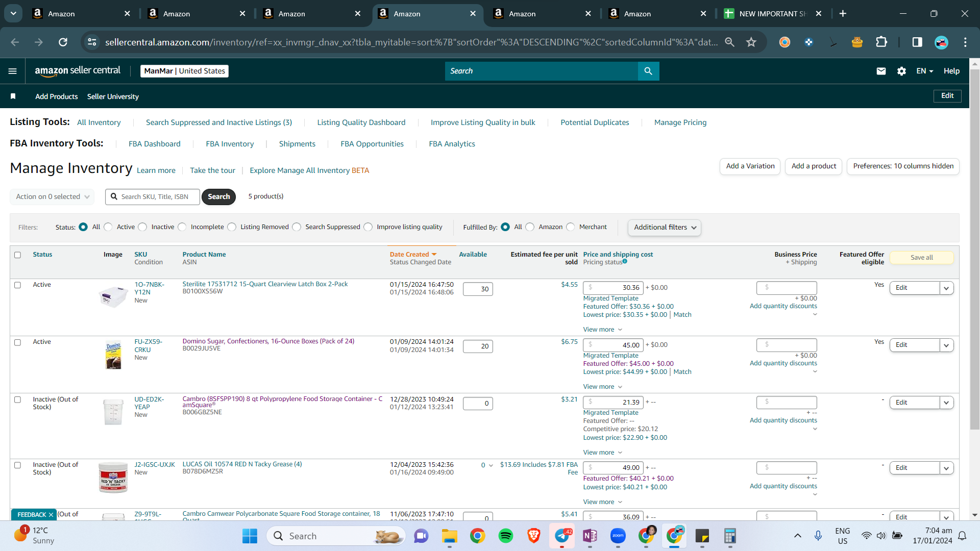Click the Add a product button
Image resolution: width=980 pixels, height=551 pixels.
[814, 166]
